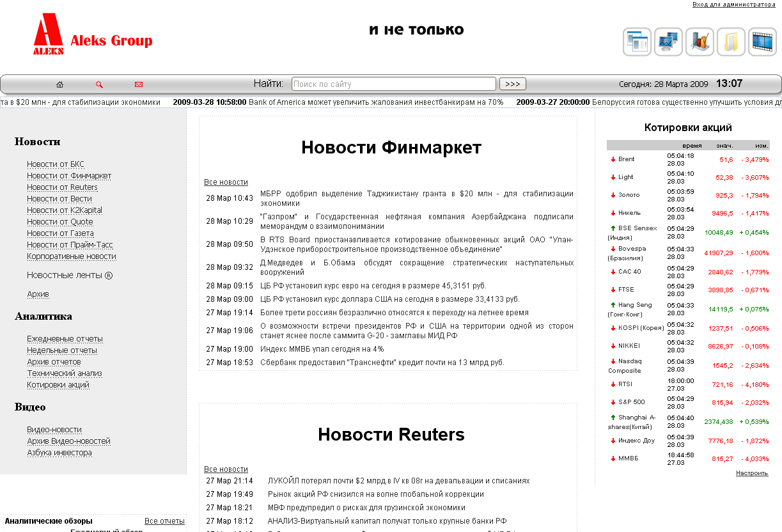Viewport: 782px width, 532px height.
Task: Click the S&P 500 quote name
Action: pos(632,402)
